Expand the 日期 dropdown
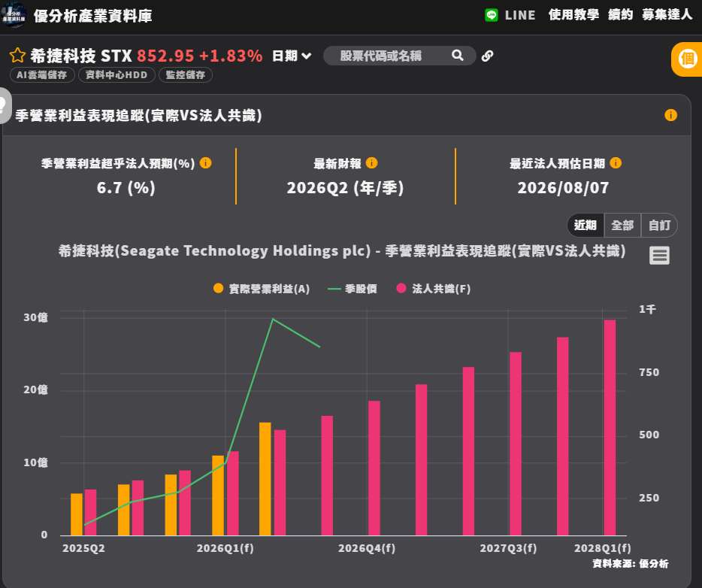702x588 pixels. coord(292,56)
